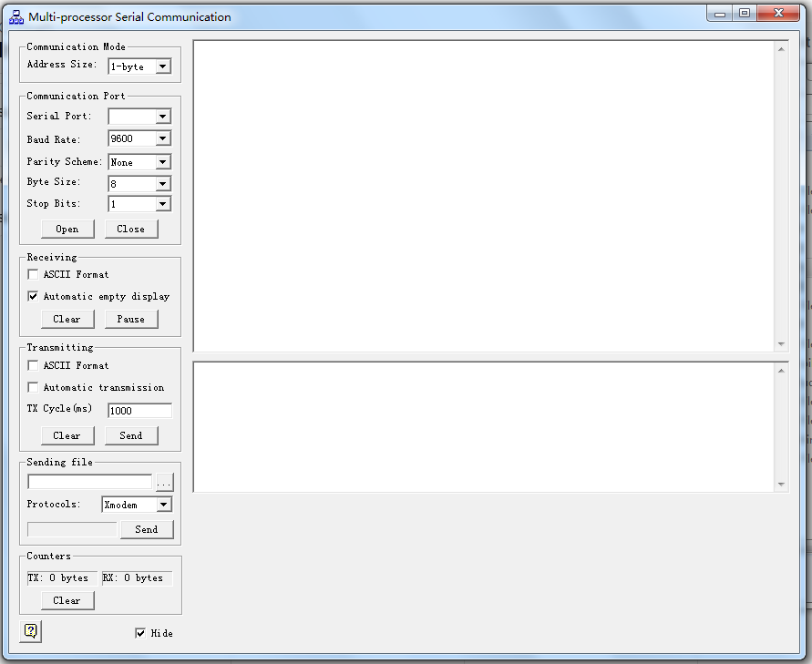The width and height of the screenshot is (812, 664).
Task: Enable ASCII Format in Receiving section
Action: click(x=34, y=274)
